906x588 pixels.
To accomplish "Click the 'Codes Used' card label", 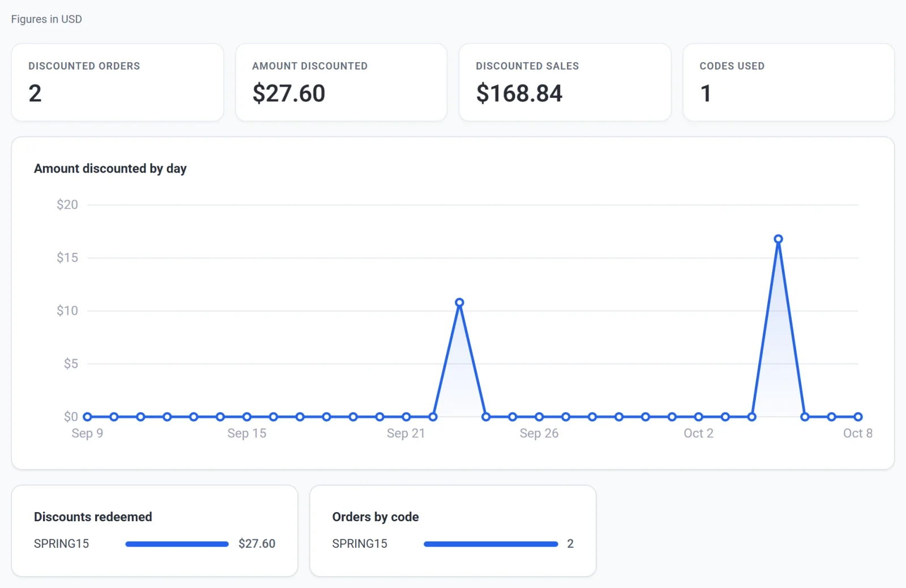I will pyautogui.click(x=732, y=66).
